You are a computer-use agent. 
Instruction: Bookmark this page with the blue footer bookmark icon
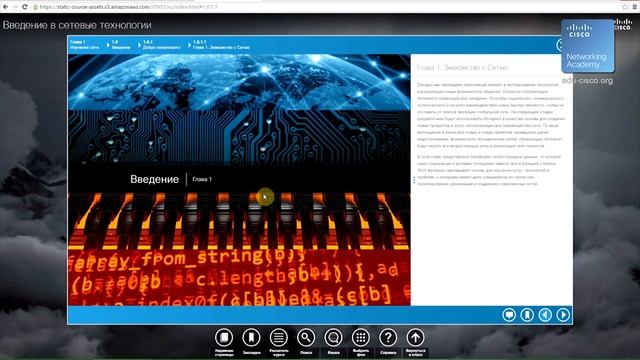tap(527, 315)
